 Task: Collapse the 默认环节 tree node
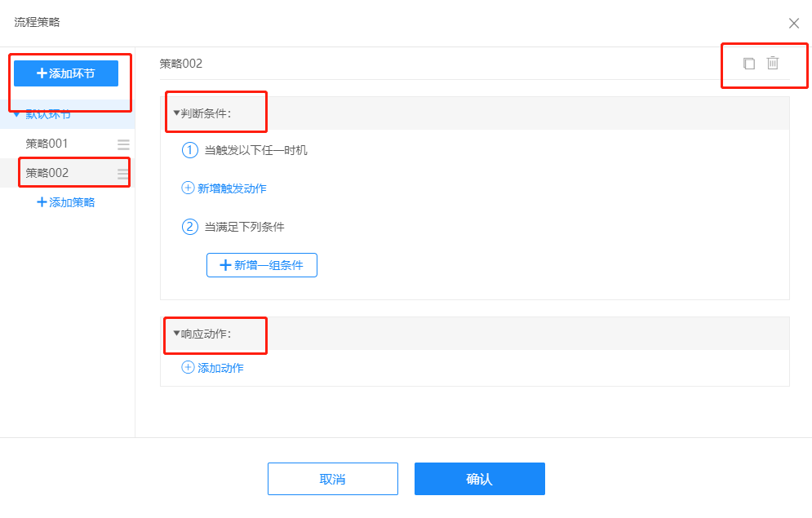point(16,114)
